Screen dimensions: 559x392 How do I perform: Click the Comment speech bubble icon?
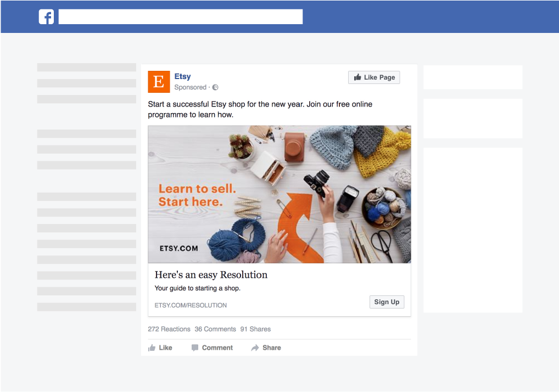click(x=195, y=348)
